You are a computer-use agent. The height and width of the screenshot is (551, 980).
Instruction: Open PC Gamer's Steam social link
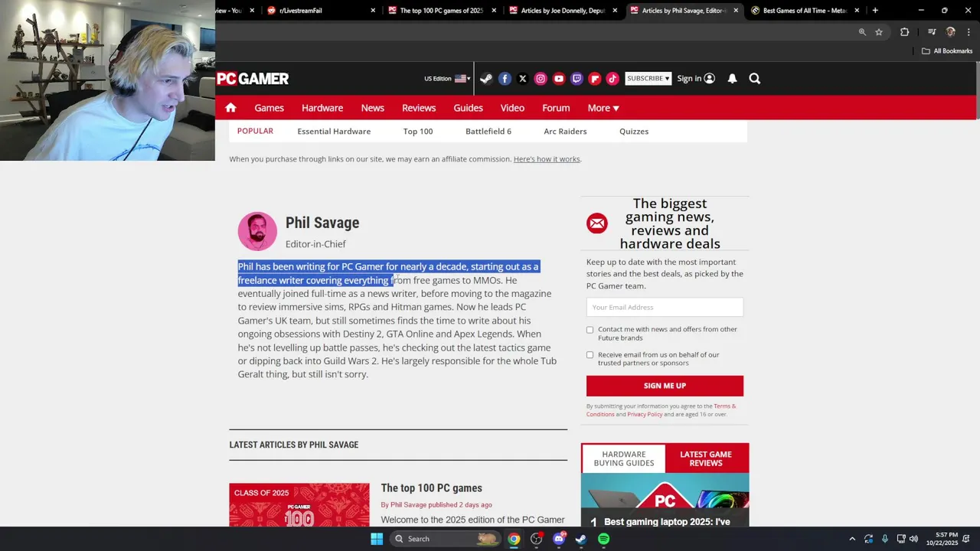pyautogui.click(x=486, y=78)
